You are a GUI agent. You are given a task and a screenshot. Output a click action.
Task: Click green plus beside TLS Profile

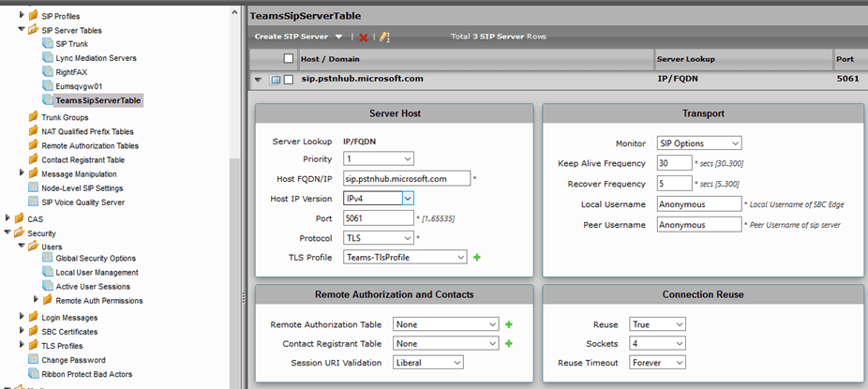coord(477,257)
